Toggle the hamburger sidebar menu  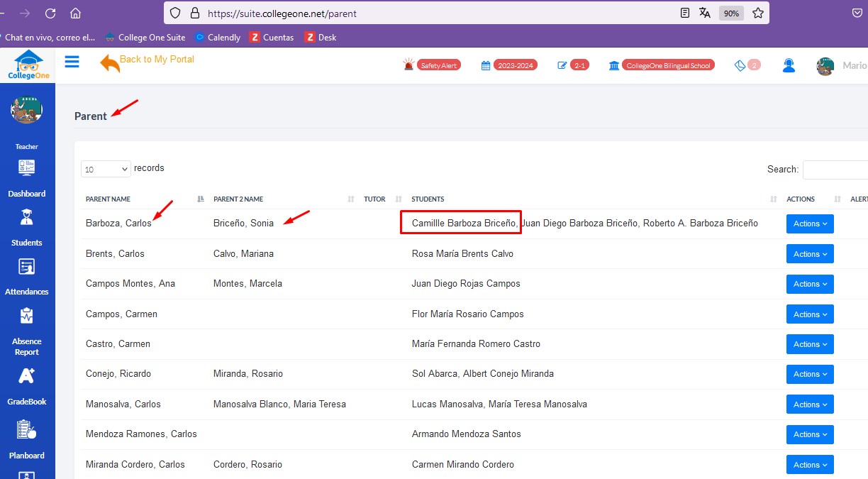pyautogui.click(x=72, y=61)
